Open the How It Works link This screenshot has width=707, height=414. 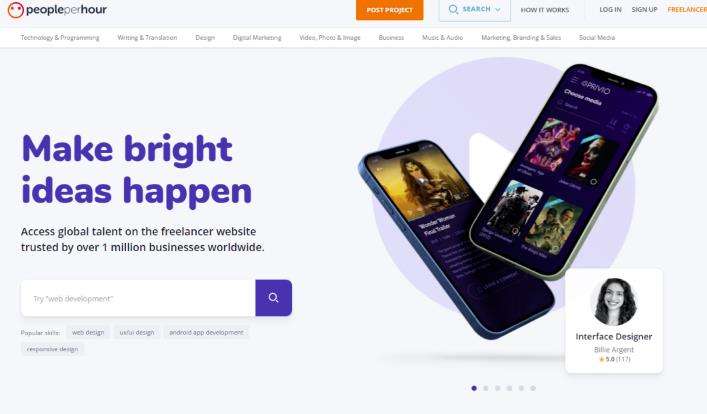(545, 9)
